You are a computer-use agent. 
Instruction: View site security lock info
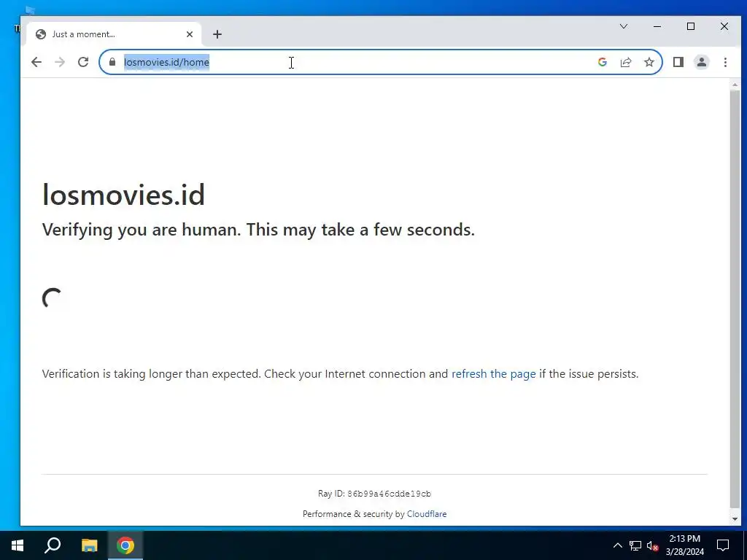[x=112, y=62]
